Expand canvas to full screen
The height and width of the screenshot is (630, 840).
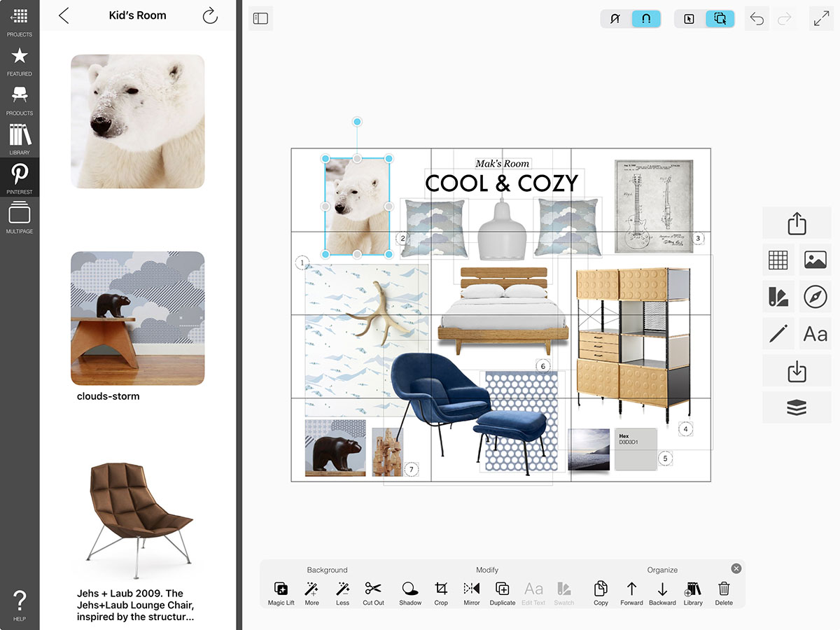coord(821,19)
